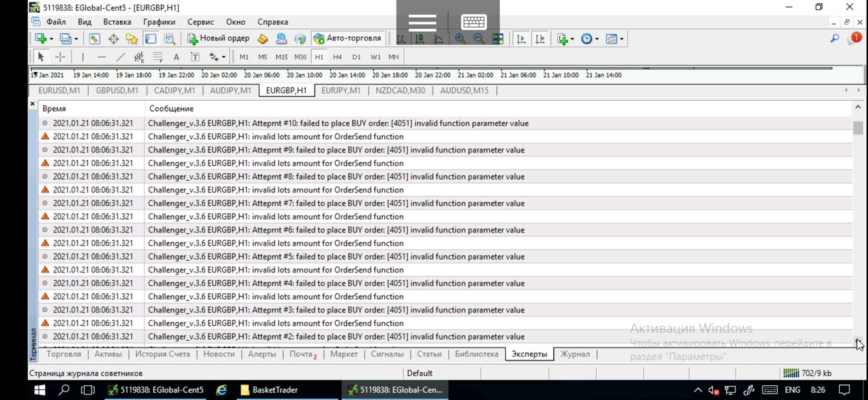Image resolution: width=868 pixels, height=400 pixels.
Task: Switch chart to candlesticks style
Action: [x=420, y=39]
